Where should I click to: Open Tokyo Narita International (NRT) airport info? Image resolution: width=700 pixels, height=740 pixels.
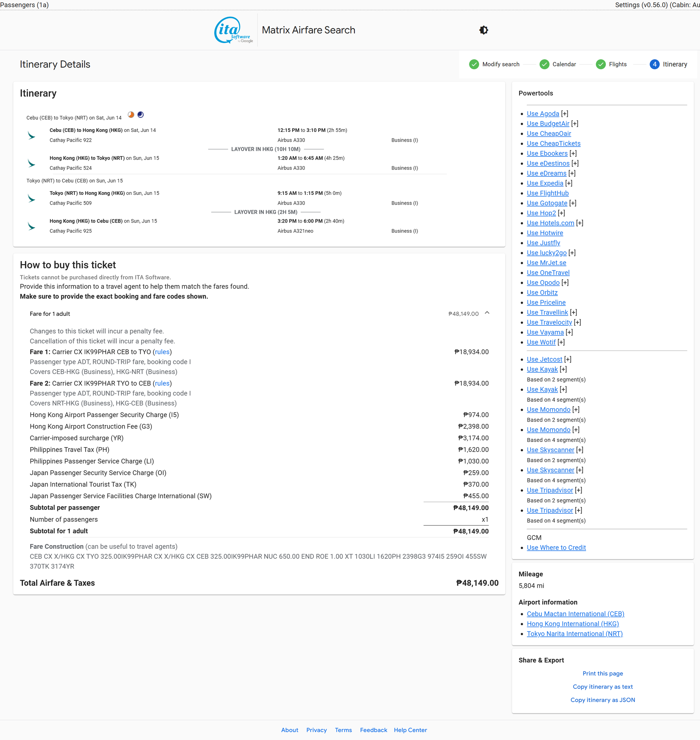[x=574, y=634]
